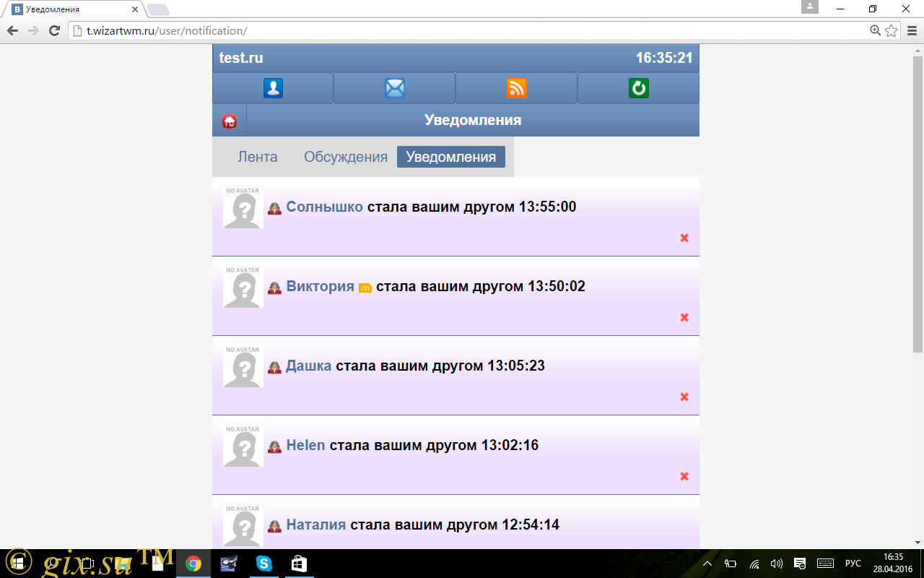Switch to the Лента tab

[258, 157]
